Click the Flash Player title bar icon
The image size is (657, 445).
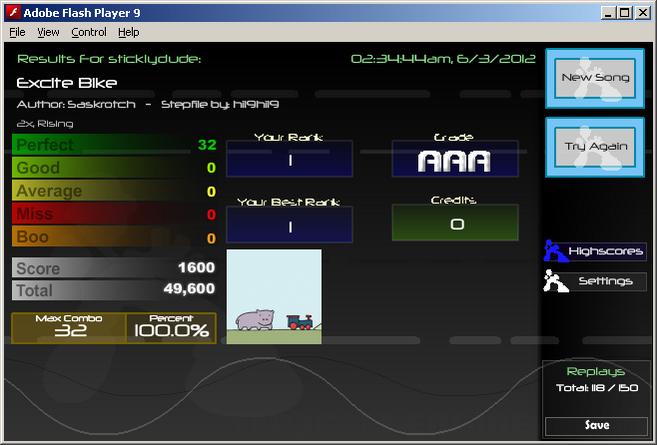click(x=13, y=13)
